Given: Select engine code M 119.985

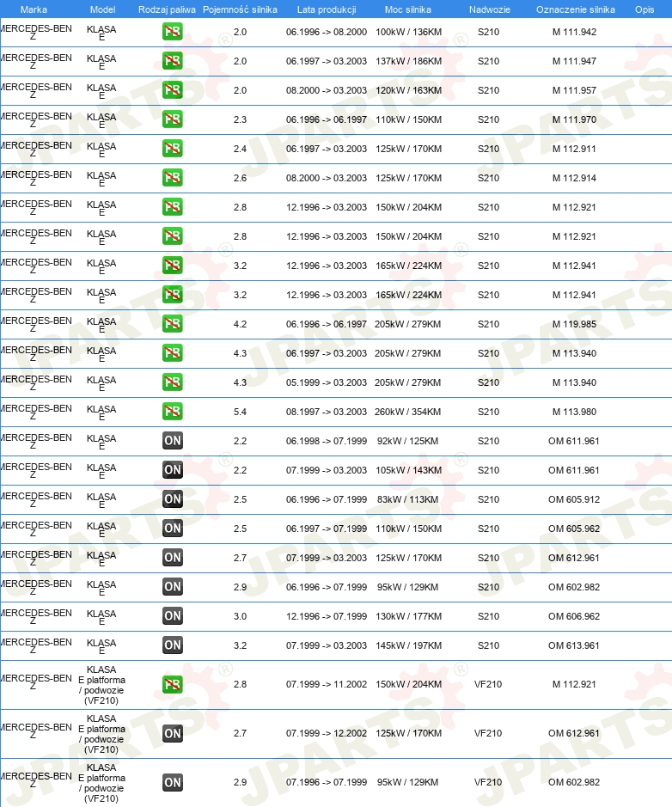Looking at the screenshot, I should 574,324.
